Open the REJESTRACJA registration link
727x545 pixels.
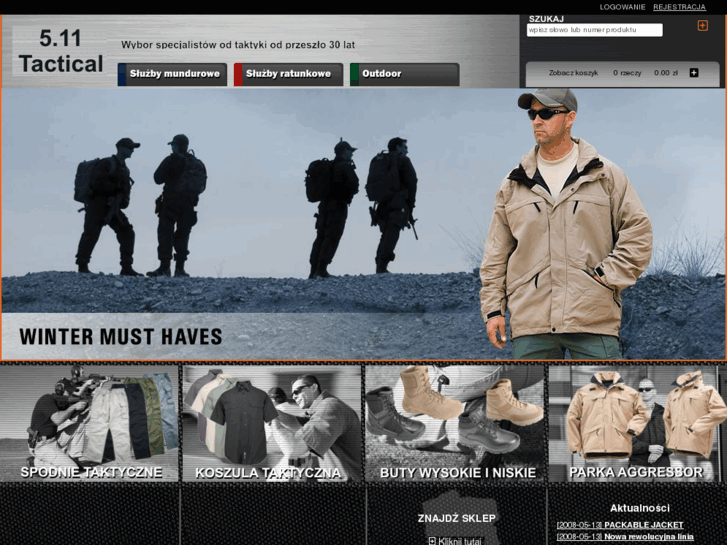pos(679,7)
